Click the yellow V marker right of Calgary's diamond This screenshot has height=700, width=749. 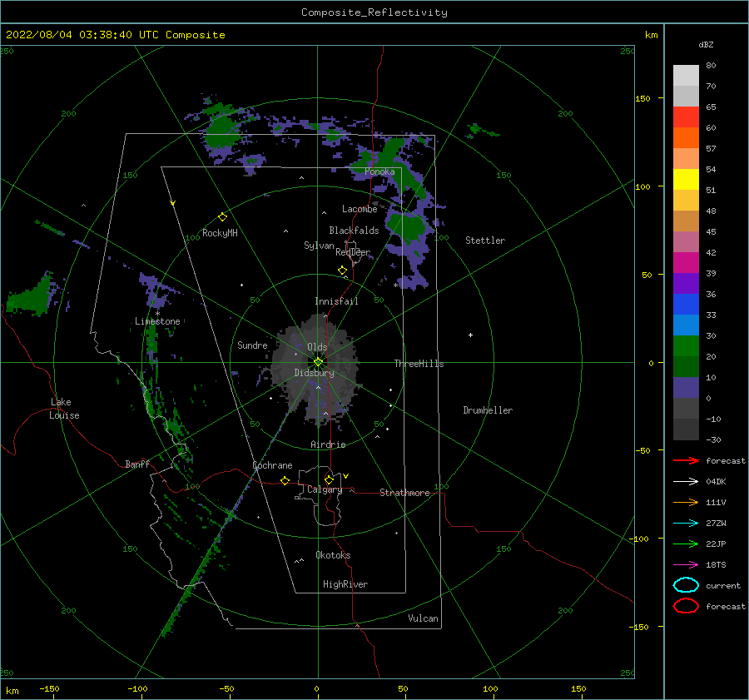[x=345, y=476]
